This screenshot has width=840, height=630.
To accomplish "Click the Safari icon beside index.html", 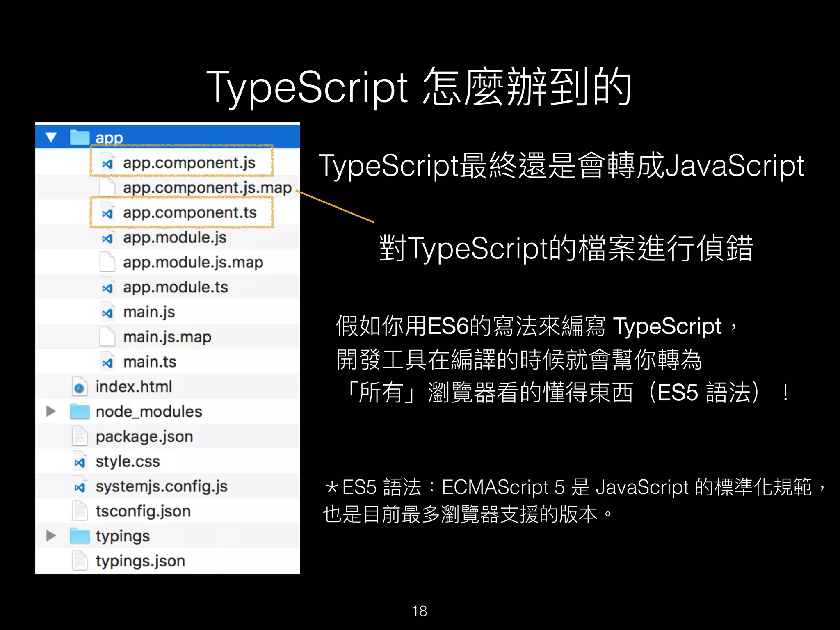I will click(x=80, y=387).
